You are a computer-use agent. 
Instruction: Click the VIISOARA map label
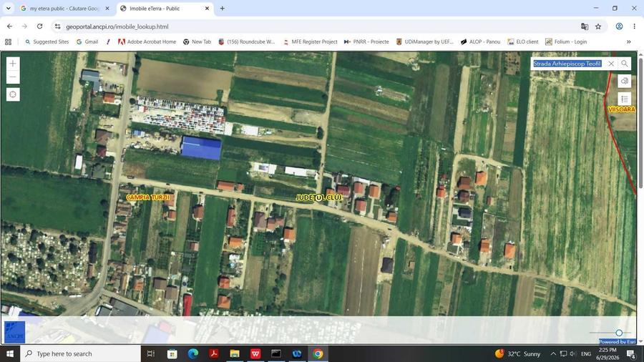(621, 109)
